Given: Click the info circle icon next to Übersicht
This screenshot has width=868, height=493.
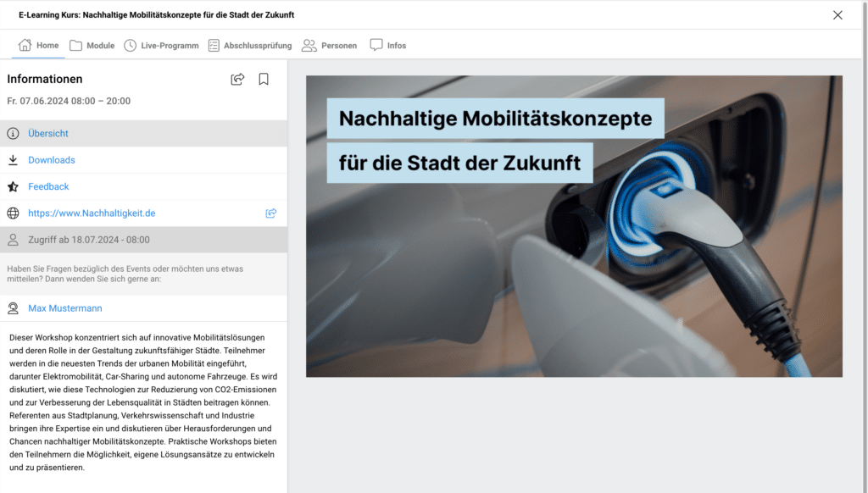Looking at the screenshot, I should [x=13, y=134].
